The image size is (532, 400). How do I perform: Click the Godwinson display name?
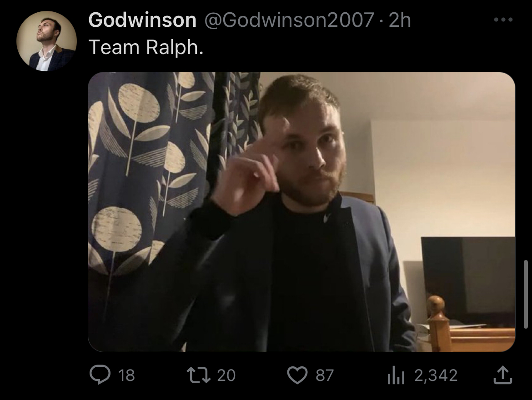tap(142, 20)
